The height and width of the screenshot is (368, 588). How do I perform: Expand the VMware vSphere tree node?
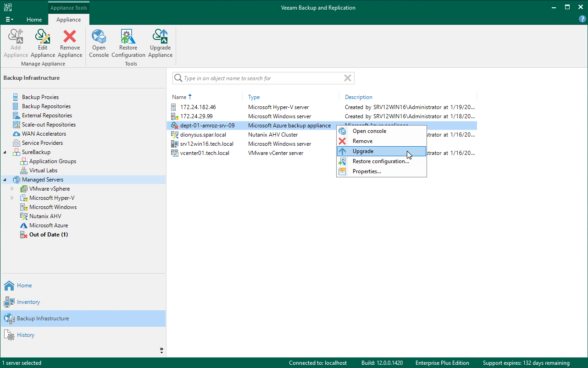(x=12, y=189)
